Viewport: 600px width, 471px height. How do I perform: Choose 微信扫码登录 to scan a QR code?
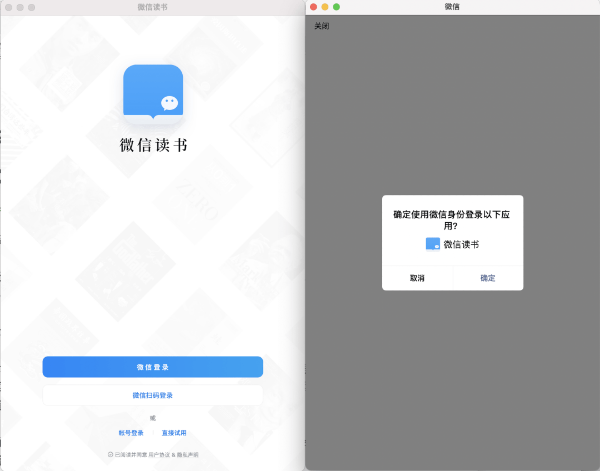[x=153, y=395]
